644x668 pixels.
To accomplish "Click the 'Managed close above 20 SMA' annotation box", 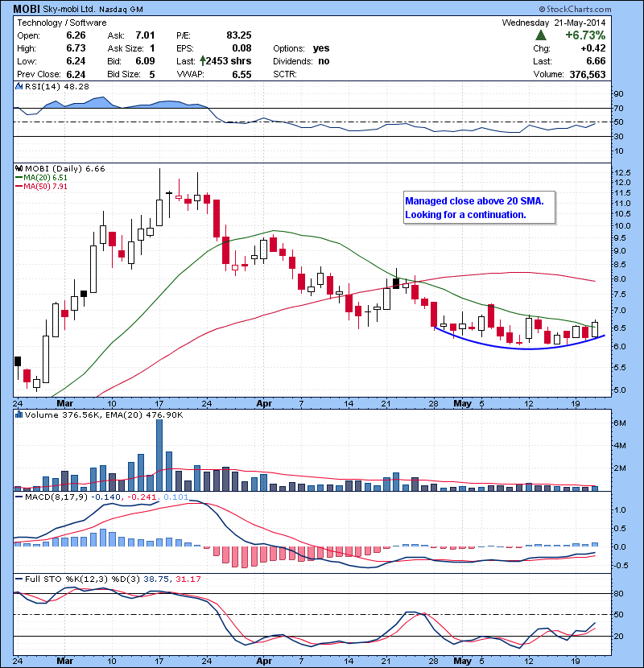I will (480, 208).
